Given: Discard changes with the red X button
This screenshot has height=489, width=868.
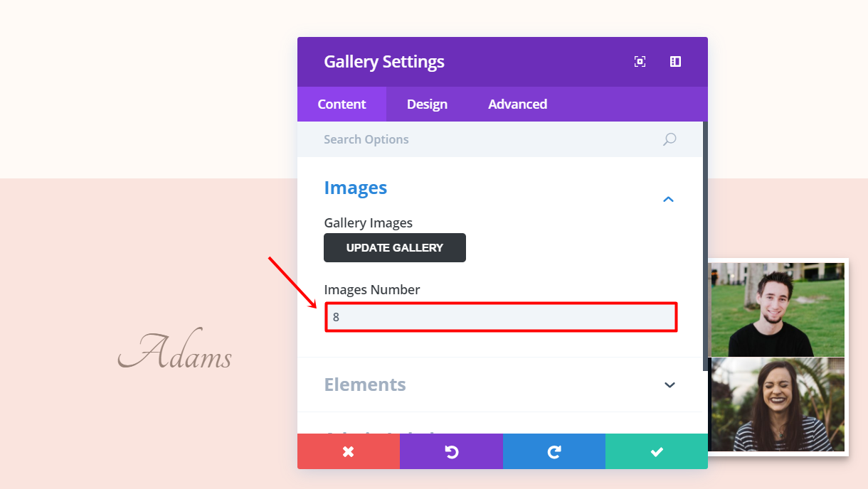Looking at the screenshot, I should tap(348, 451).
